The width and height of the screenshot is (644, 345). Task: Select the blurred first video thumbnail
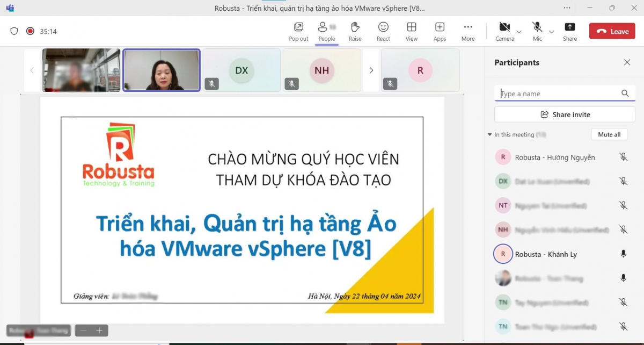(x=82, y=70)
